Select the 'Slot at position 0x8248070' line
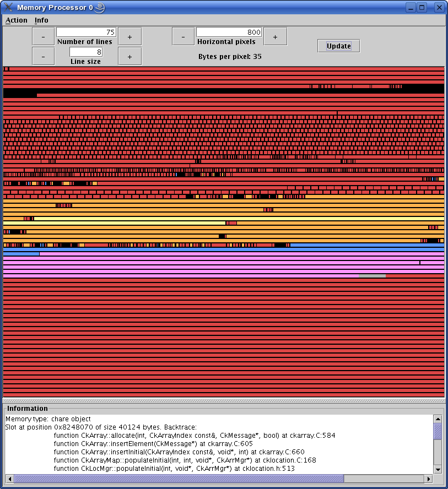Image resolution: width=448 pixels, height=489 pixels. click(x=101, y=427)
